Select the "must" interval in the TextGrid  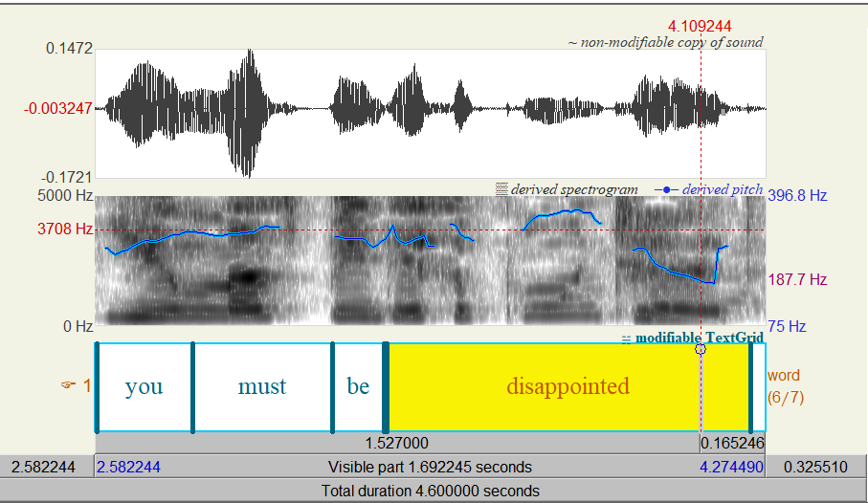262,386
